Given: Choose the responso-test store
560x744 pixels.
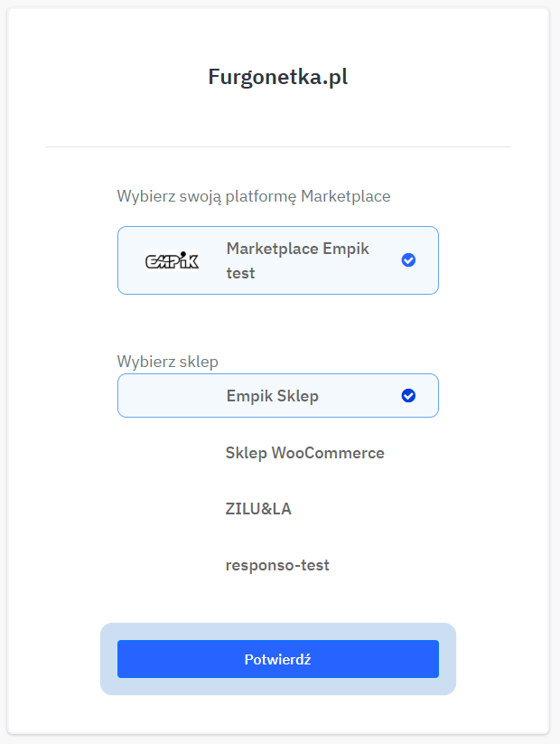Looking at the screenshot, I should (277, 565).
